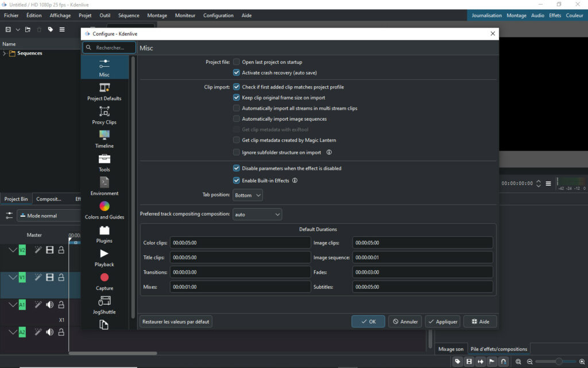
Task: Open the Plugins settings category
Action: click(x=105, y=235)
